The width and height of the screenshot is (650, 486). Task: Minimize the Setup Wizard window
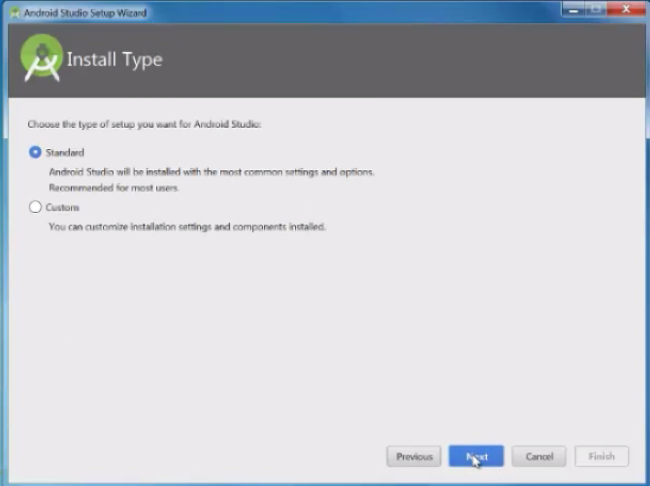(x=573, y=10)
